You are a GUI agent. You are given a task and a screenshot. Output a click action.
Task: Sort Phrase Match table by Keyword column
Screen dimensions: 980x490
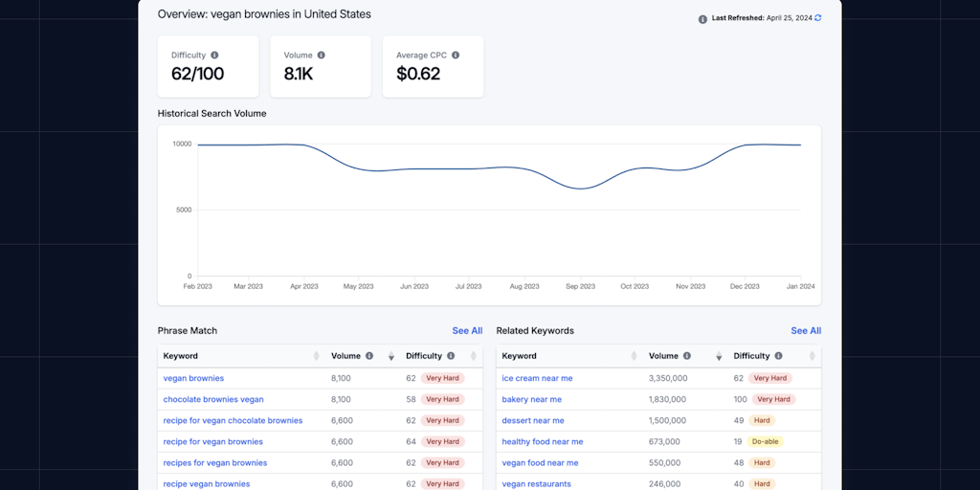pyautogui.click(x=317, y=356)
